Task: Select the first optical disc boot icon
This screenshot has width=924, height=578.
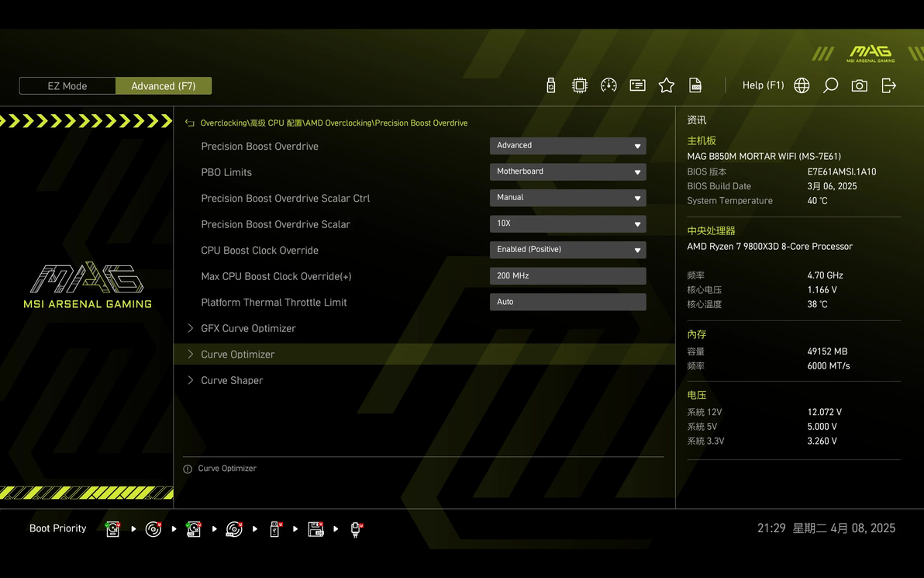Action: 153,529
